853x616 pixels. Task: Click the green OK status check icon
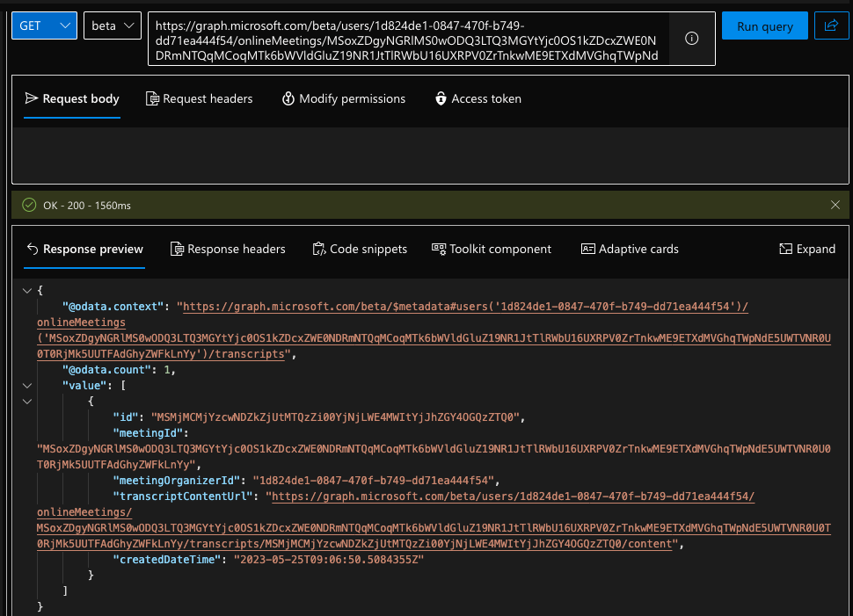(29, 205)
